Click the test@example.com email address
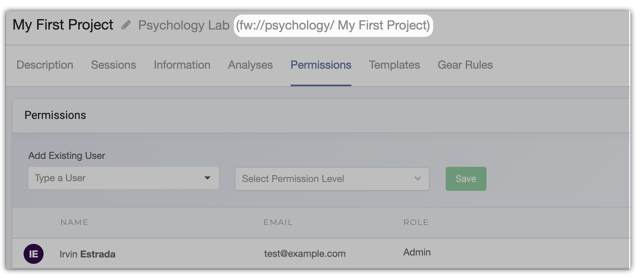The image size is (644, 279). 305,254
